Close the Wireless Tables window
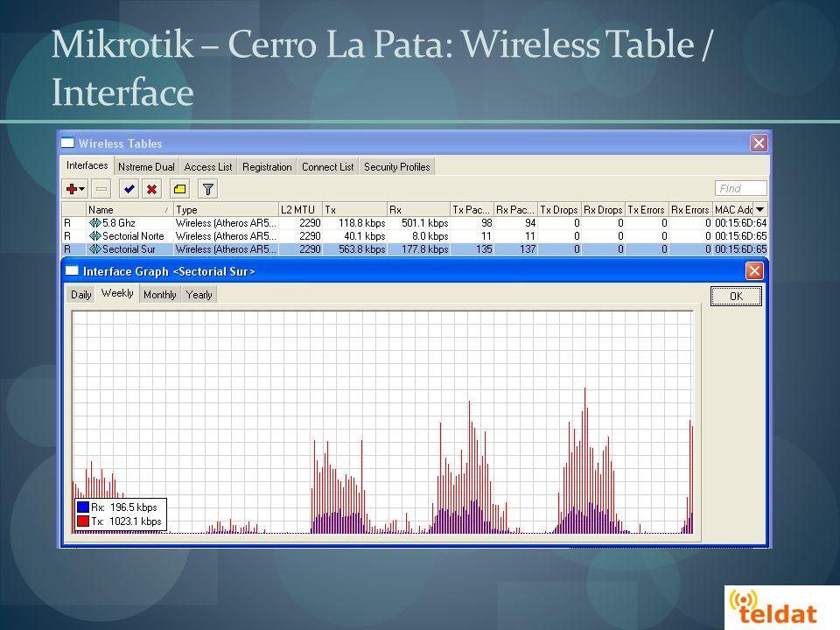The width and height of the screenshot is (840, 630). click(x=759, y=143)
